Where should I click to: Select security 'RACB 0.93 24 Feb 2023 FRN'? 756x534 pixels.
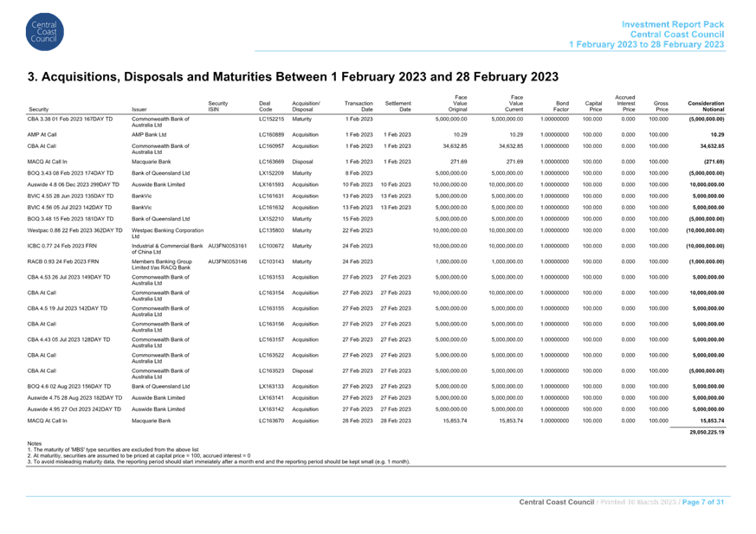[x=63, y=261]
